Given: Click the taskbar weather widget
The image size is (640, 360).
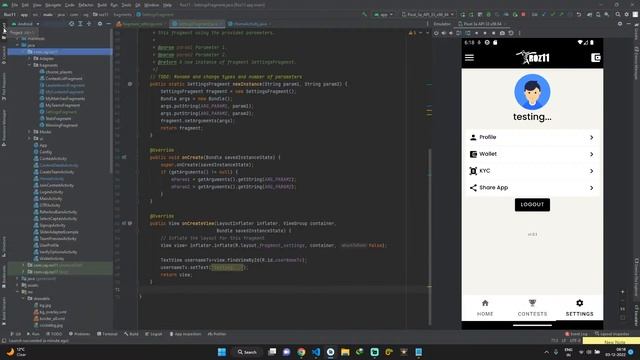Looking at the screenshot, I should coord(16,352).
